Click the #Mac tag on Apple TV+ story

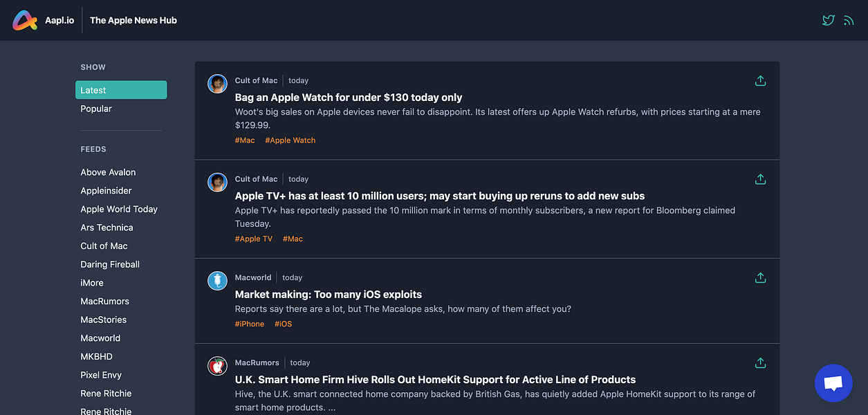coord(293,239)
